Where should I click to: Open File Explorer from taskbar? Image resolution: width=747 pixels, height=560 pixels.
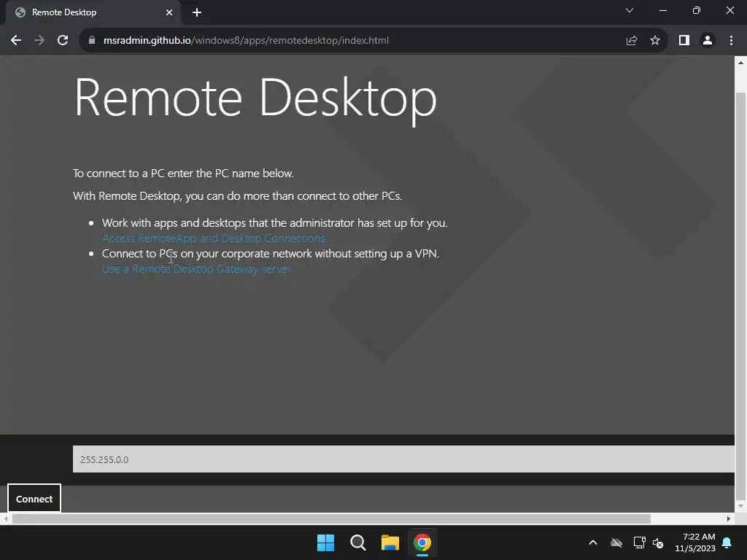390,542
